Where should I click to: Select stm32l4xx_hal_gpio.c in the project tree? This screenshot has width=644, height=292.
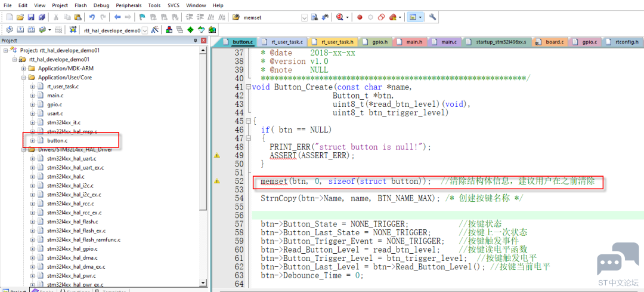(72, 249)
